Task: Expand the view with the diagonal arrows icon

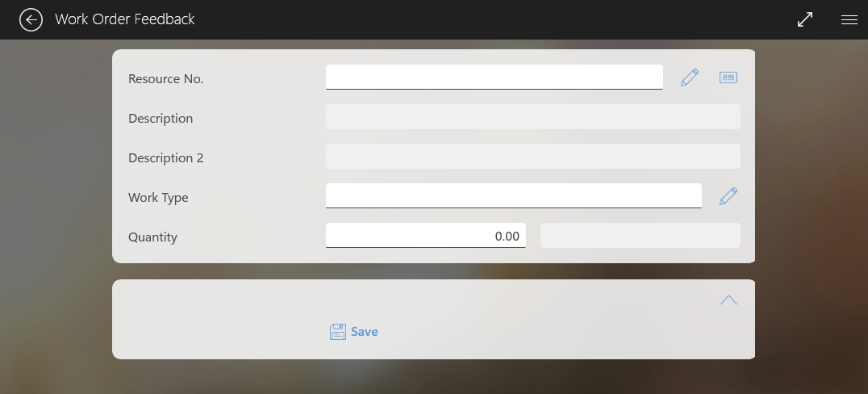Action: coord(805,19)
